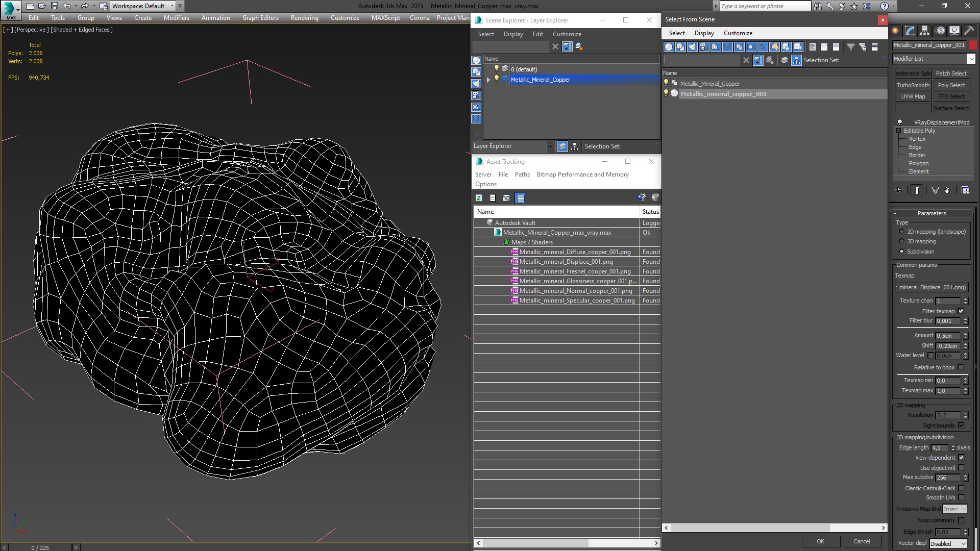Viewport: 980px width, 551px height.
Task: Enable Classic Catmull-Clark checkbox
Action: coord(961,488)
